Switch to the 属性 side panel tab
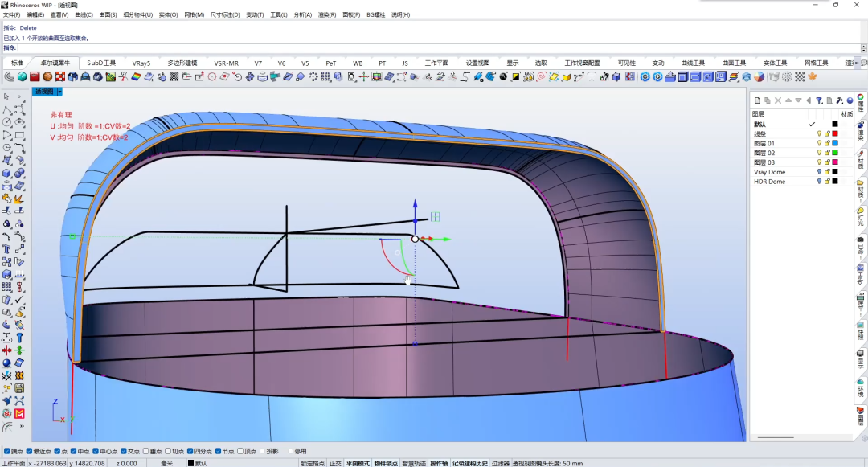868x467 pixels. tap(861, 103)
